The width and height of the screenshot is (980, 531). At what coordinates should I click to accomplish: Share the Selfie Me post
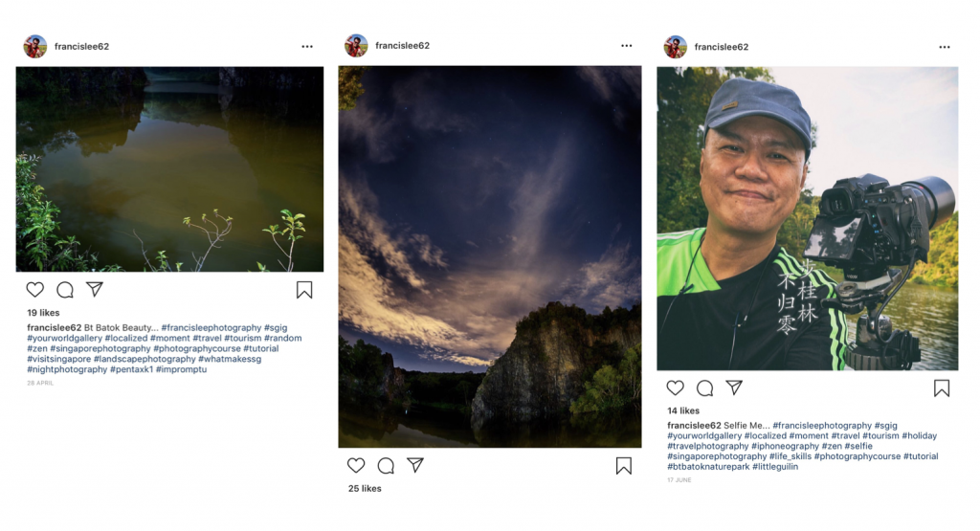click(734, 387)
